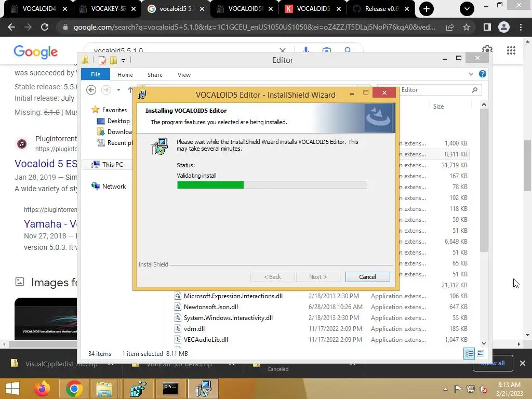
Task: Click up one level arrow in Explorer
Action: click(130, 90)
